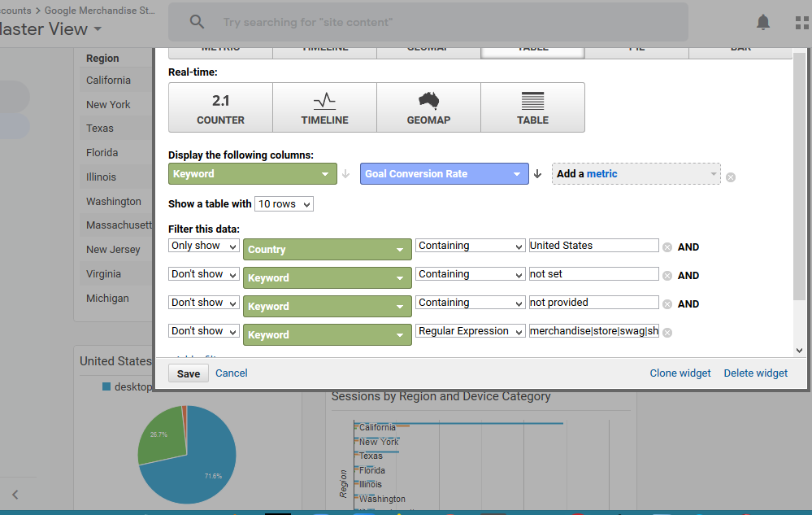The image size is (812, 515).
Task: Open Keyword dimension dropdown in regex row
Action: (x=328, y=334)
